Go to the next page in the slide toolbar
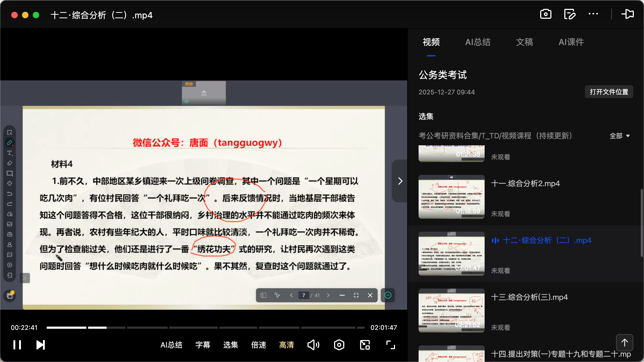 pyautogui.click(x=328, y=295)
